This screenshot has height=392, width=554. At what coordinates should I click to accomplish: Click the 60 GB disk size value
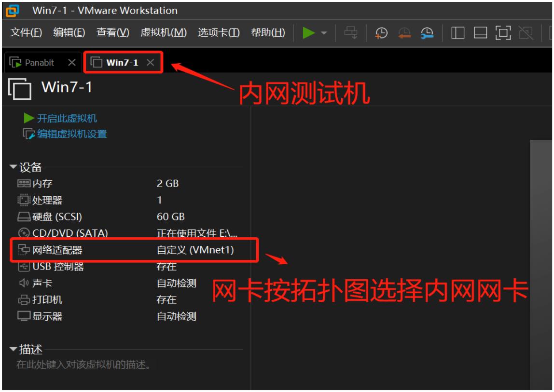point(171,217)
